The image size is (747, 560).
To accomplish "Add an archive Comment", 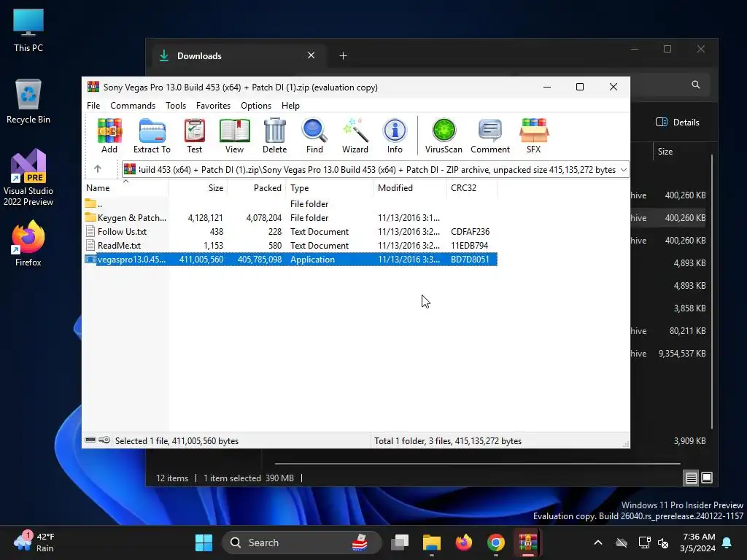I will [490, 136].
